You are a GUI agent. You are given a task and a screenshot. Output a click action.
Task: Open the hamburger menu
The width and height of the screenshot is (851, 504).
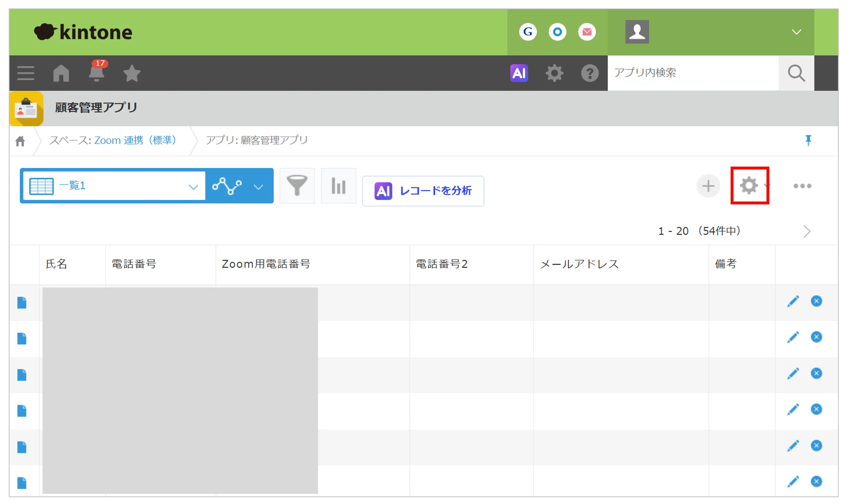click(26, 73)
